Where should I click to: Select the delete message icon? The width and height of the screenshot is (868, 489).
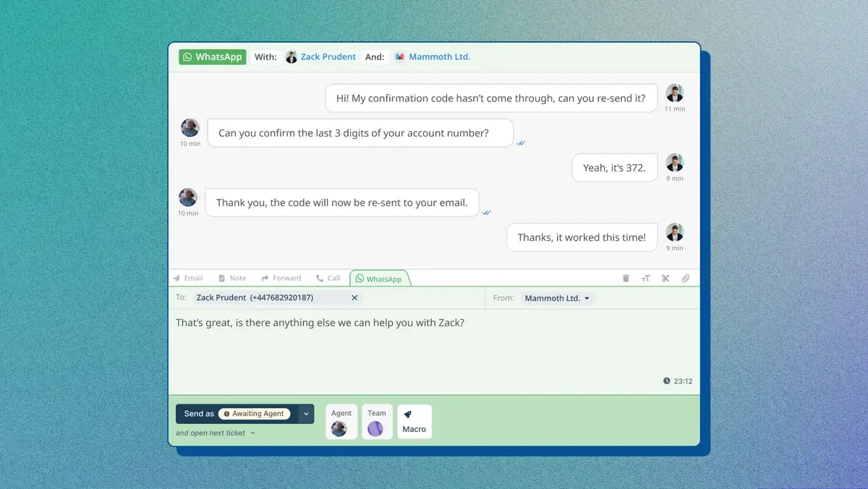click(x=626, y=278)
